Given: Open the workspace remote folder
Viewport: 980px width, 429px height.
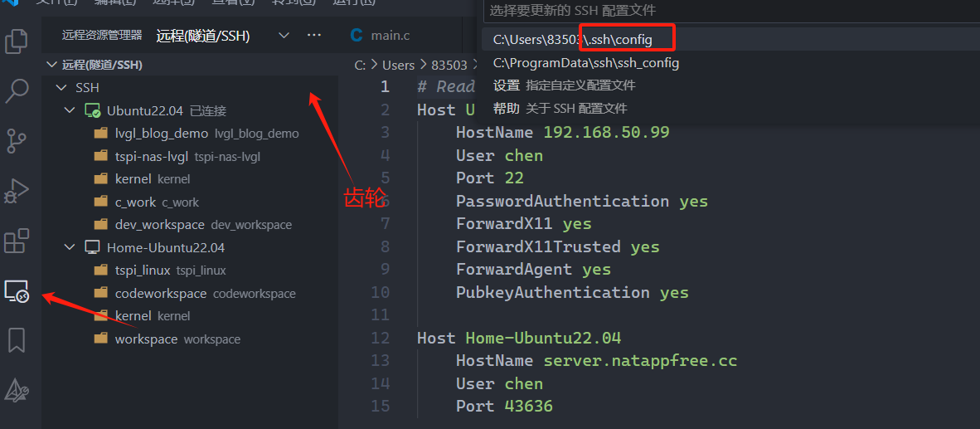Looking at the screenshot, I should tap(190, 339).
